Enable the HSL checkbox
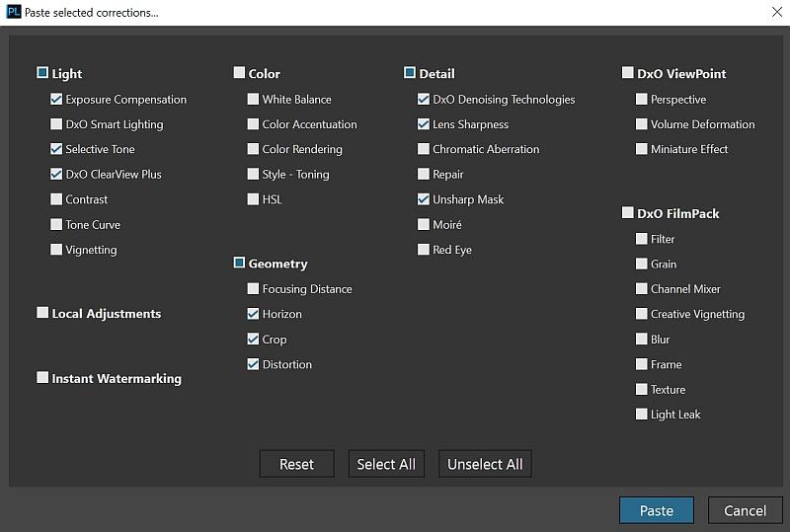This screenshot has height=532, width=790. coord(253,199)
